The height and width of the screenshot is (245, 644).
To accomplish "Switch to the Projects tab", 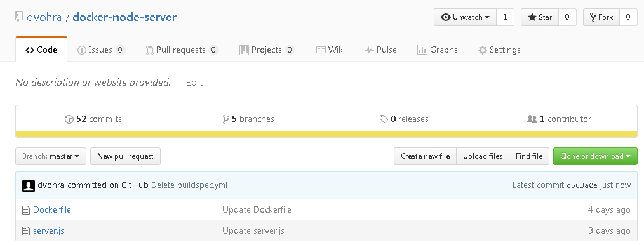I will click(267, 50).
